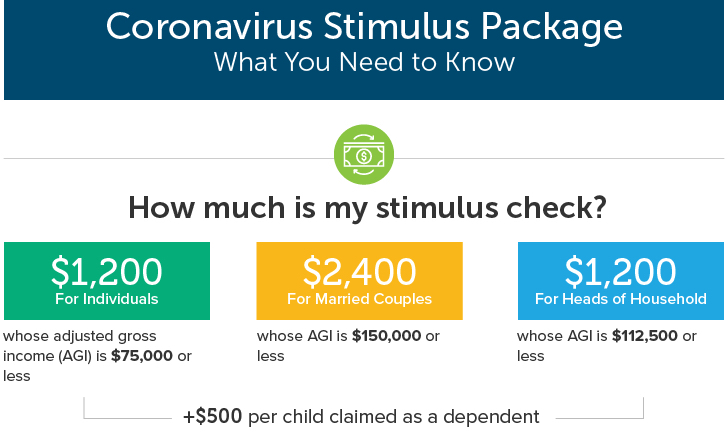Screen dimensions: 728x434
Task: Select the blue $1,200 Heads of Household box
Action: [621, 281]
